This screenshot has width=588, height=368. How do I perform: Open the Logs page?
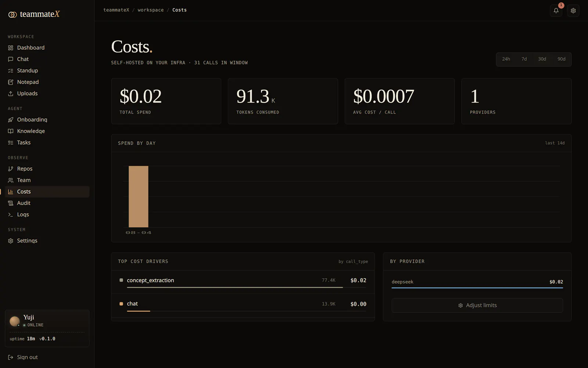pos(47,215)
